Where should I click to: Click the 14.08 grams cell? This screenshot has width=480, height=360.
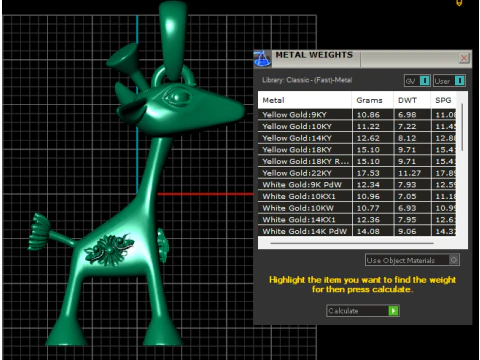click(373, 231)
